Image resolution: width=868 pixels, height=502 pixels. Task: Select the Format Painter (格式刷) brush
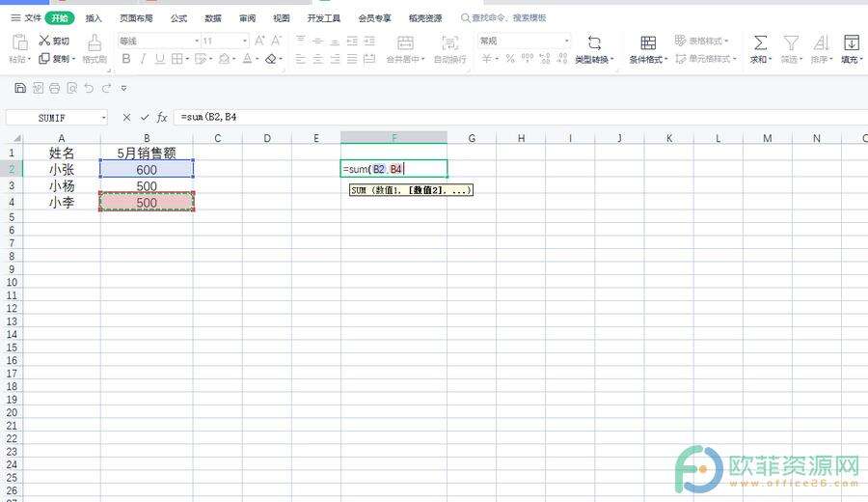click(x=95, y=48)
